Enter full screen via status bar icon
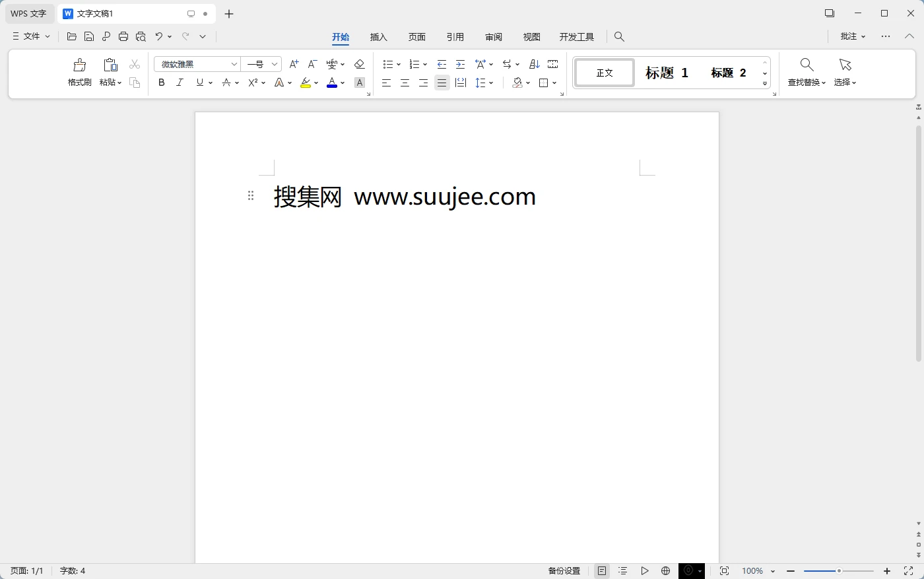 [908, 571]
